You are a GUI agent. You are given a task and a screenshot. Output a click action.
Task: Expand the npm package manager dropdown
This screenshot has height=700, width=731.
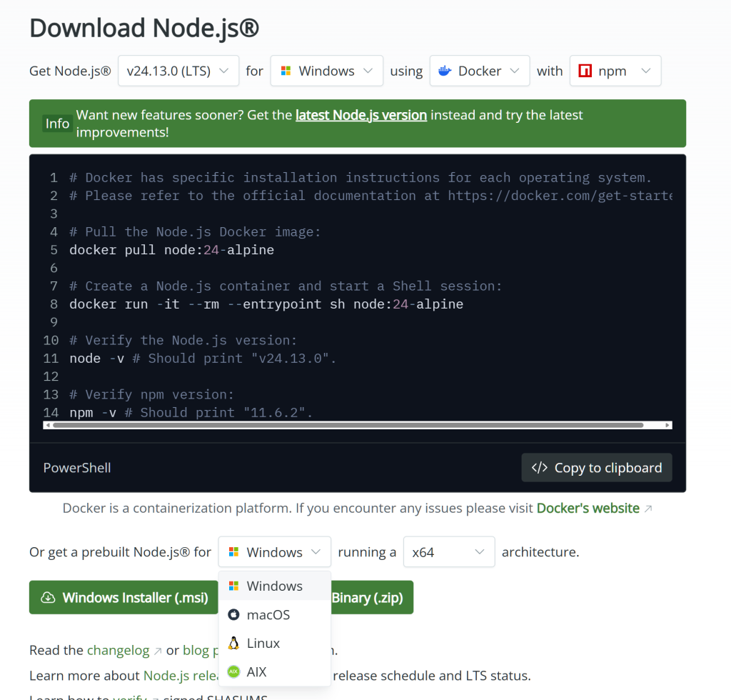tap(615, 71)
